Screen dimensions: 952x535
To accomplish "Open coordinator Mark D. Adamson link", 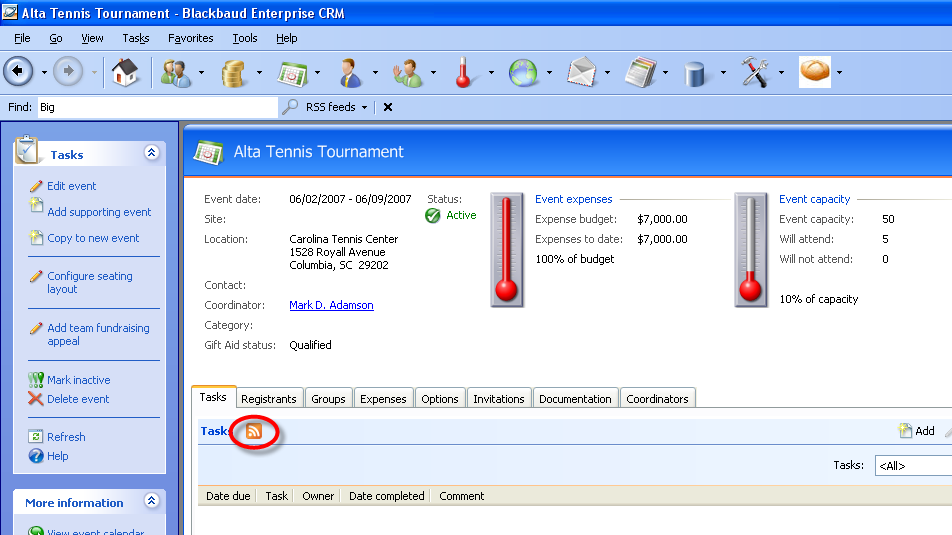I will click(331, 305).
